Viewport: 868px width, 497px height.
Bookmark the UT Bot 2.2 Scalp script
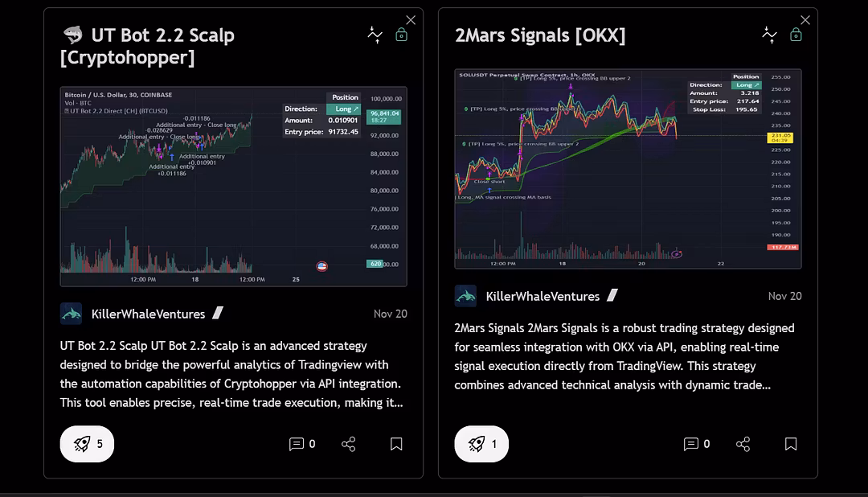click(x=396, y=444)
